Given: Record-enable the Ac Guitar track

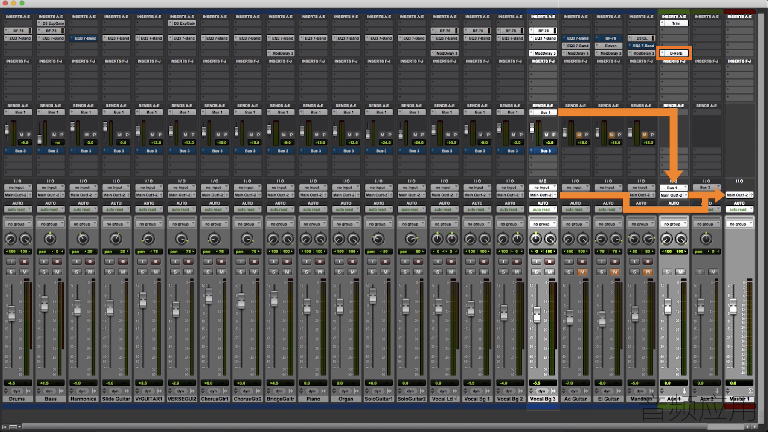Looking at the screenshot, I should tap(581, 262).
